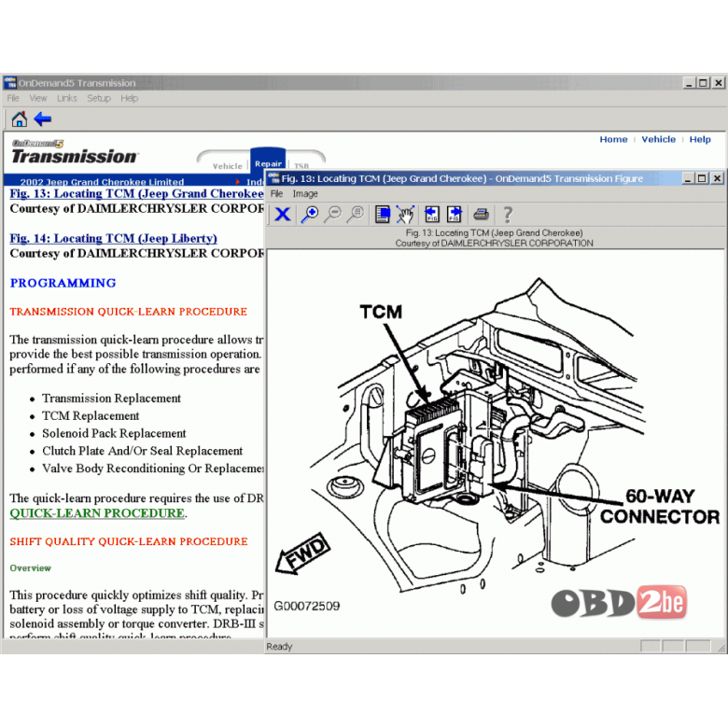Switch to the TSB tab
728x728 pixels.
pos(301,166)
